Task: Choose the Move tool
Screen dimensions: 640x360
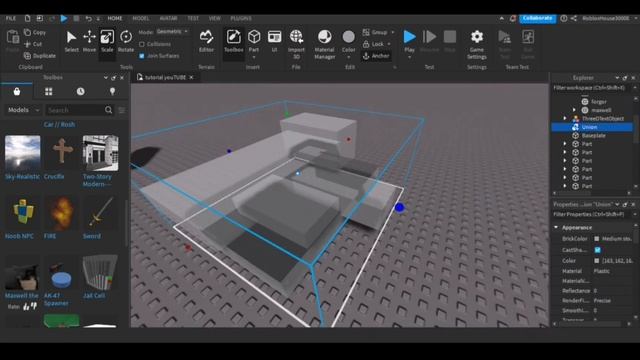Action: point(89,41)
